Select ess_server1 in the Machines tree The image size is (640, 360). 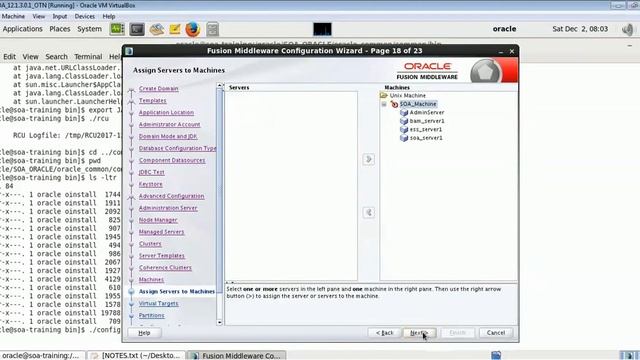(x=426, y=129)
